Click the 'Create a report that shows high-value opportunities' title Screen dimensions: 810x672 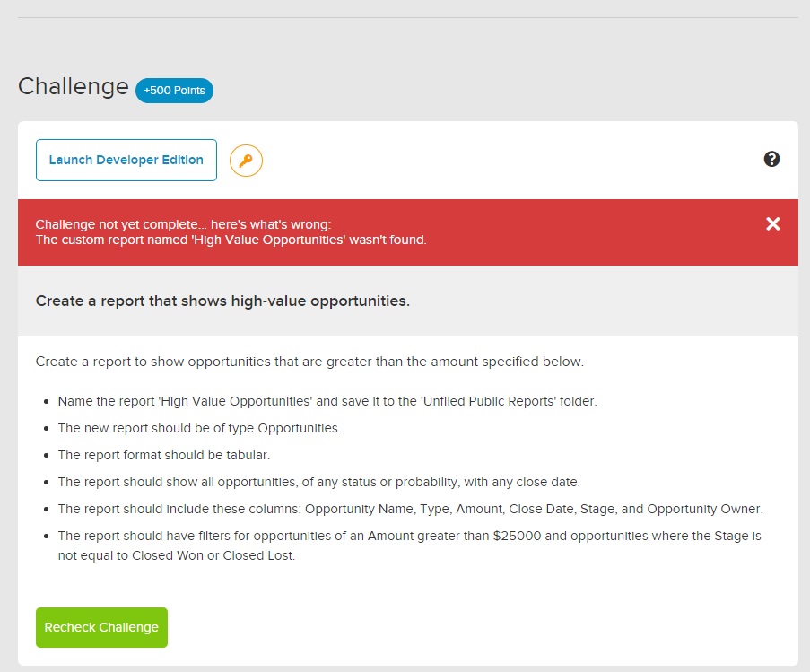222,301
